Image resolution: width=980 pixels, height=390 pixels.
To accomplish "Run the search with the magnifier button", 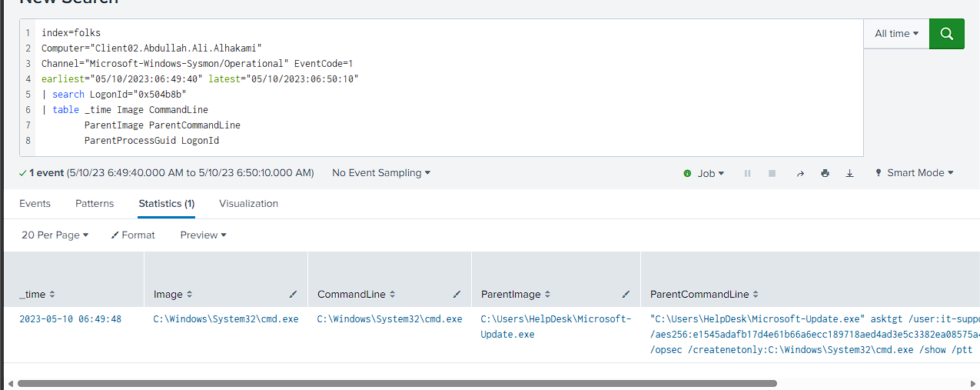I will point(946,34).
